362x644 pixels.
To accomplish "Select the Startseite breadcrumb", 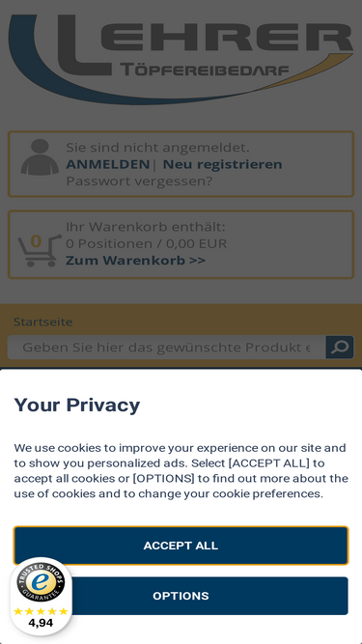I will coord(43,322).
